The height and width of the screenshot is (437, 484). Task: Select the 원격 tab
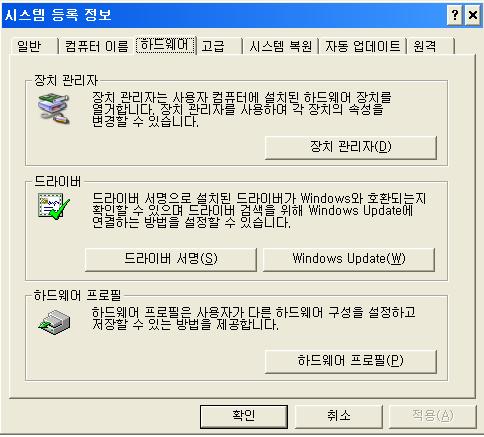click(x=430, y=46)
